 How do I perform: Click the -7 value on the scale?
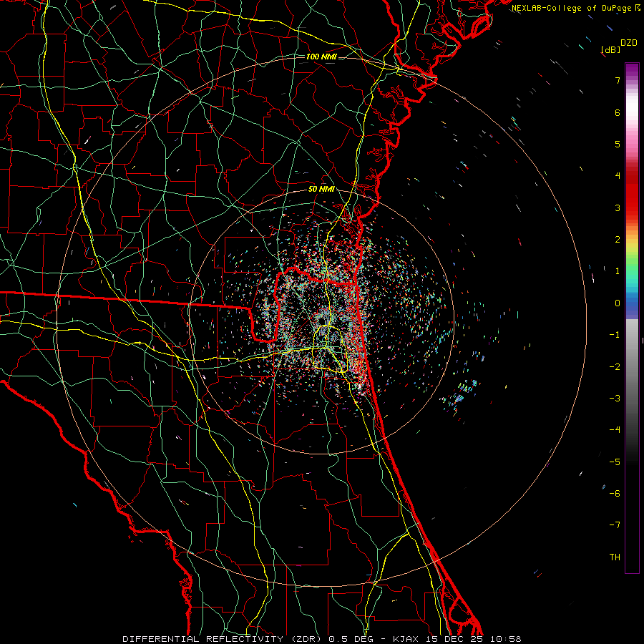pyautogui.click(x=615, y=525)
